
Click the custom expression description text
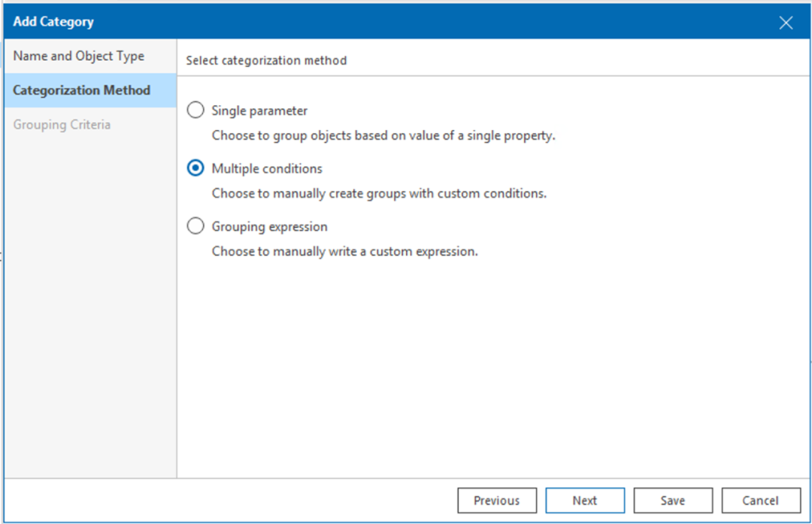click(344, 251)
